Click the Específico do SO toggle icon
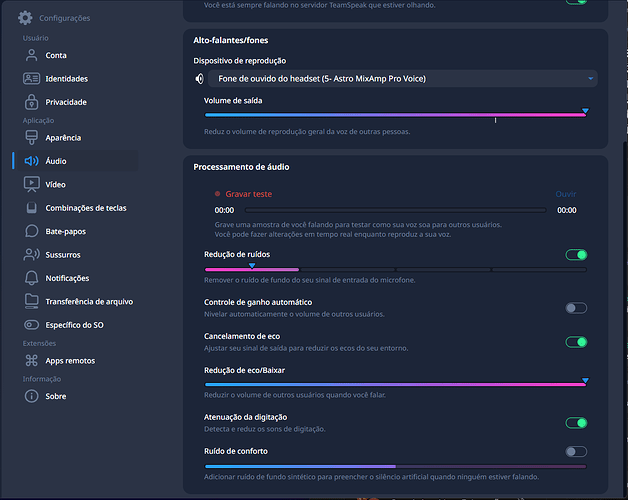Image resolution: width=628 pixels, height=500 pixels. pos(31,325)
